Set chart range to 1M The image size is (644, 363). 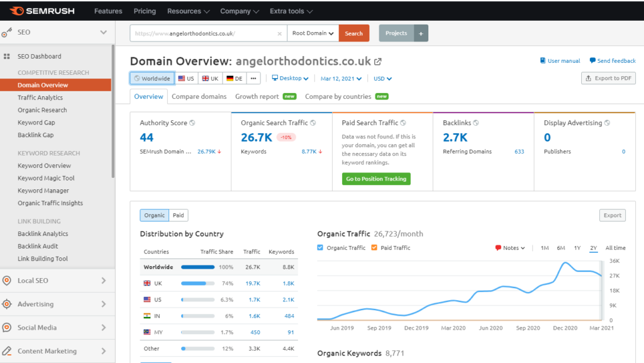[545, 248]
